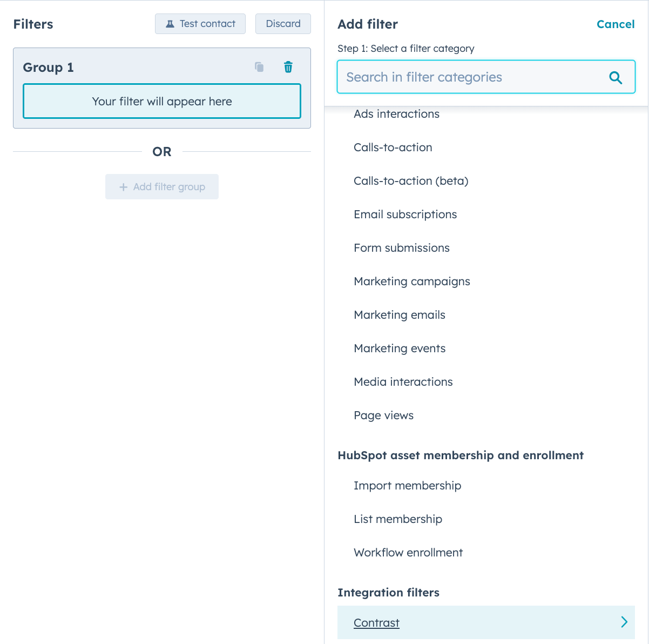This screenshot has width=649, height=644.
Task: Click the Your filter will appear here box
Action: click(161, 101)
